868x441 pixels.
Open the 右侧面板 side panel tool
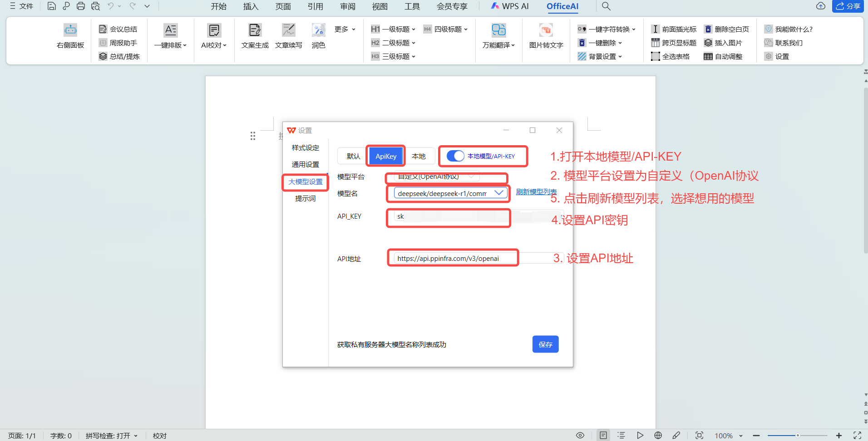tap(70, 36)
